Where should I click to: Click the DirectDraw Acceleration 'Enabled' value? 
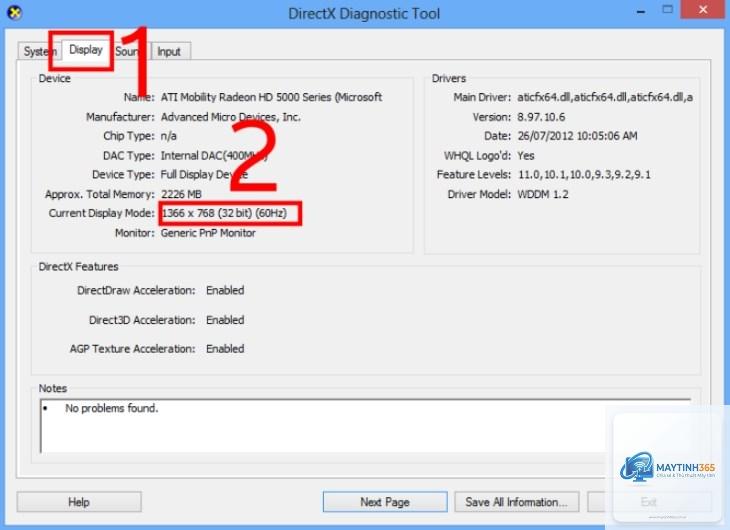pyautogui.click(x=225, y=290)
